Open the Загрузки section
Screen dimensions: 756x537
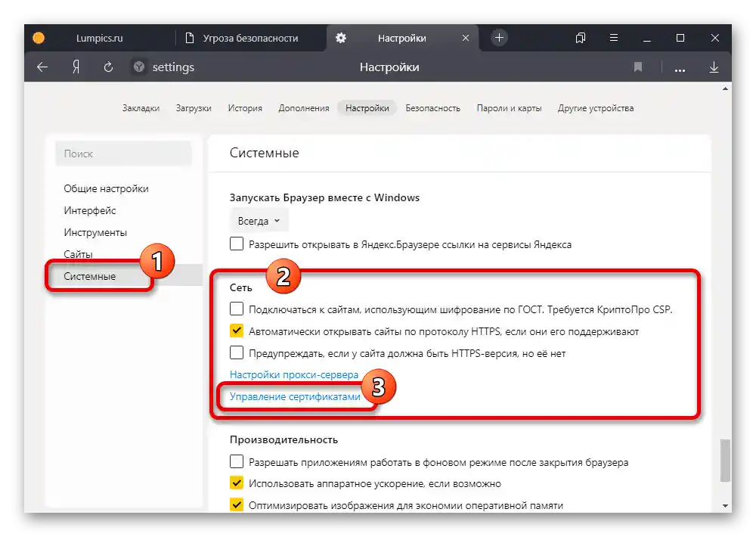pos(194,108)
